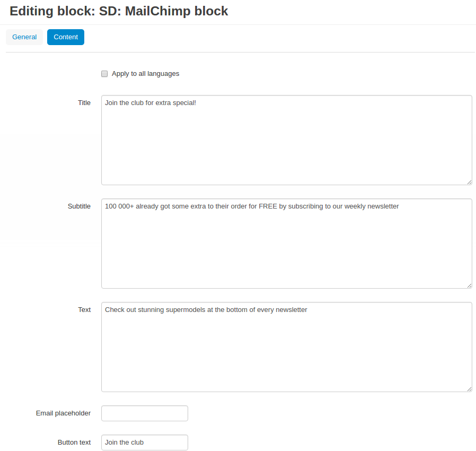Screen dimensions: 476x451
Task: Click the Title textarea resize handle
Action: (x=469, y=183)
